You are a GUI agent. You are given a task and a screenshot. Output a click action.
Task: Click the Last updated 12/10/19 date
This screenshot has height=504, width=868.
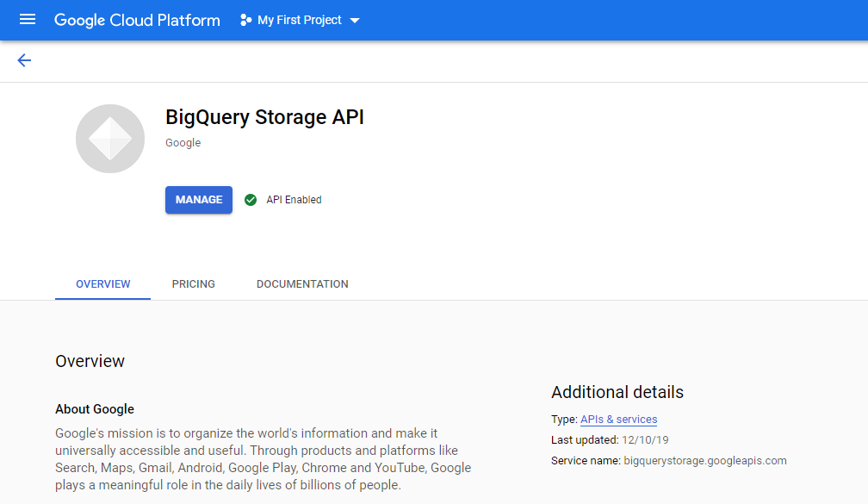click(x=645, y=440)
